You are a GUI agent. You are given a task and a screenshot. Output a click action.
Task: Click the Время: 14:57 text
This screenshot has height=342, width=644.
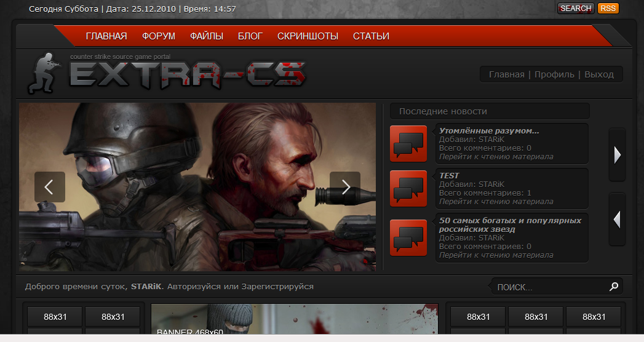tap(210, 9)
